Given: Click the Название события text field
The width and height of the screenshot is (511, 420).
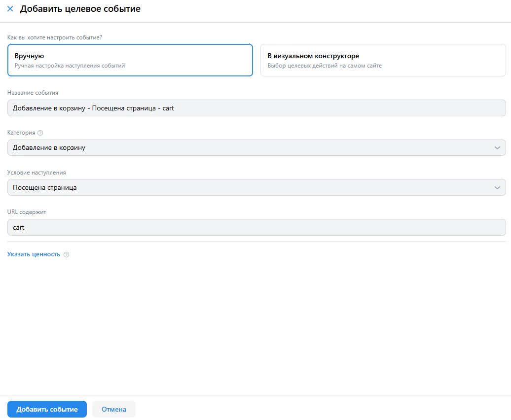Looking at the screenshot, I should [256, 108].
